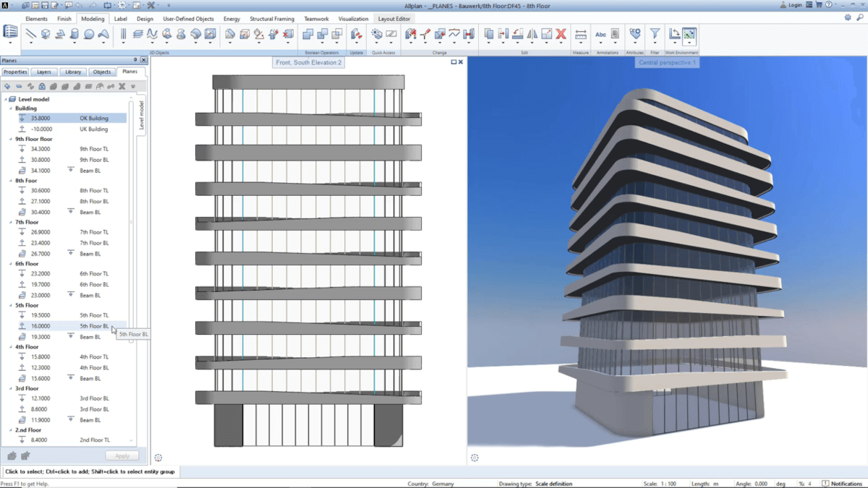Click the Measure ruler icon
The width and height of the screenshot is (868, 488).
580,34
